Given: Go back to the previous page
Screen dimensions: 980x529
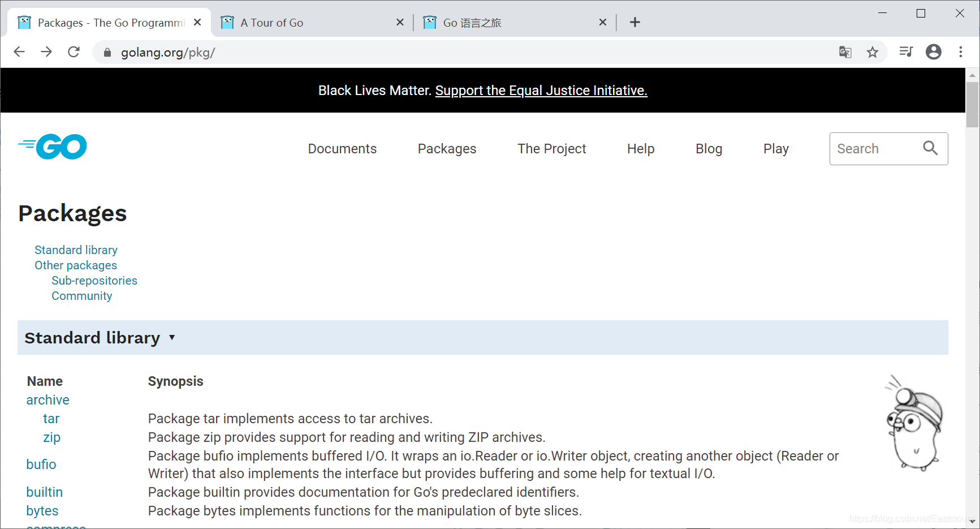Looking at the screenshot, I should (x=19, y=52).
